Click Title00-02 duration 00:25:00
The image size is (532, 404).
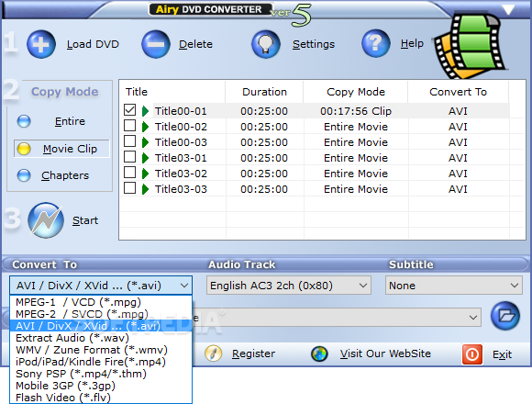[x=264, y=127]
